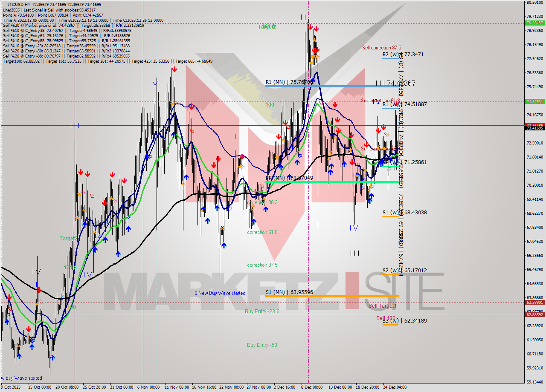Click the '8 Dec 00:00' time axis label
The width and height of the screenshot is (546, 392).
point(311,387)
